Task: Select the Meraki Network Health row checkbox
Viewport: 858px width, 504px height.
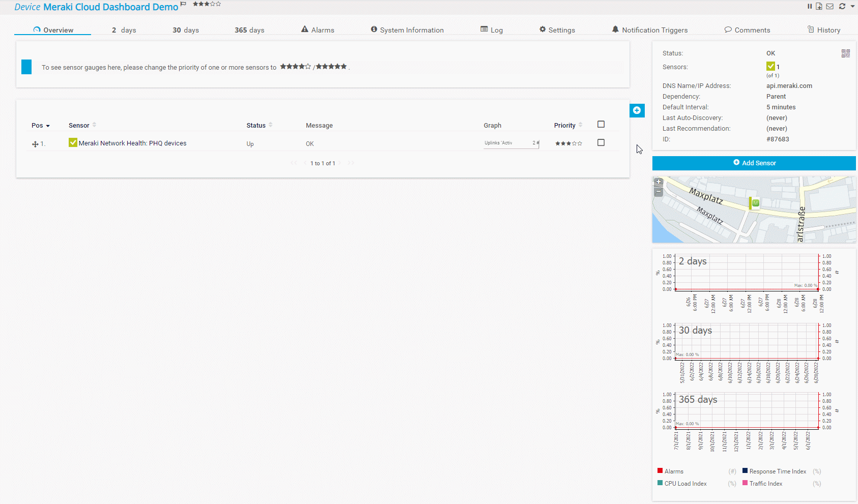Action: point(600,142)
